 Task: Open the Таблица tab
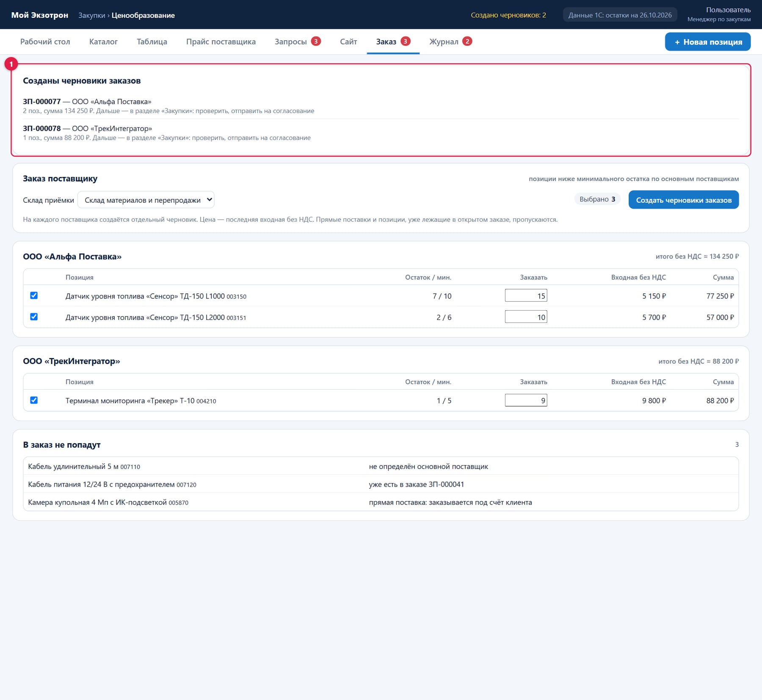pyautogui.click(x=152, y=41)
